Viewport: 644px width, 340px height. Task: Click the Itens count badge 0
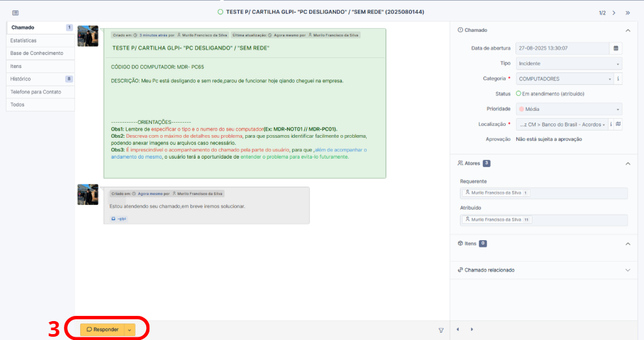pyautogui.click(x=483, y=243)
